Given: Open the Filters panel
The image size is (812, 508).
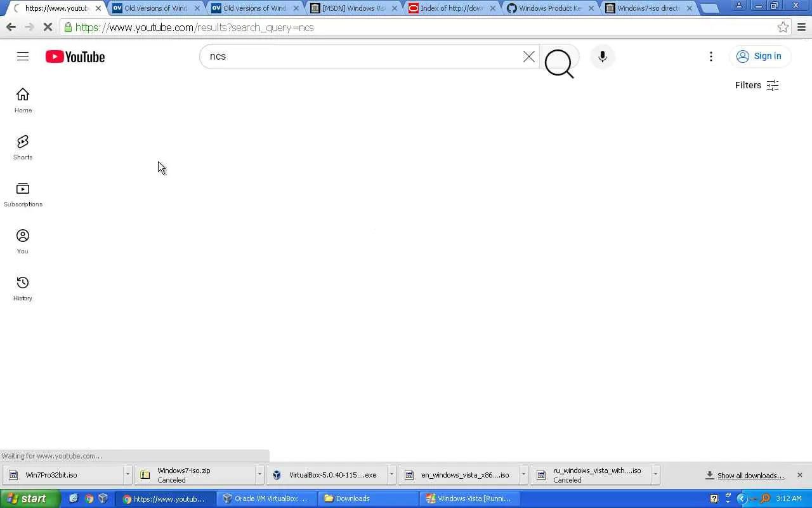Looking at the screenshot, I should tap(757, 85).
